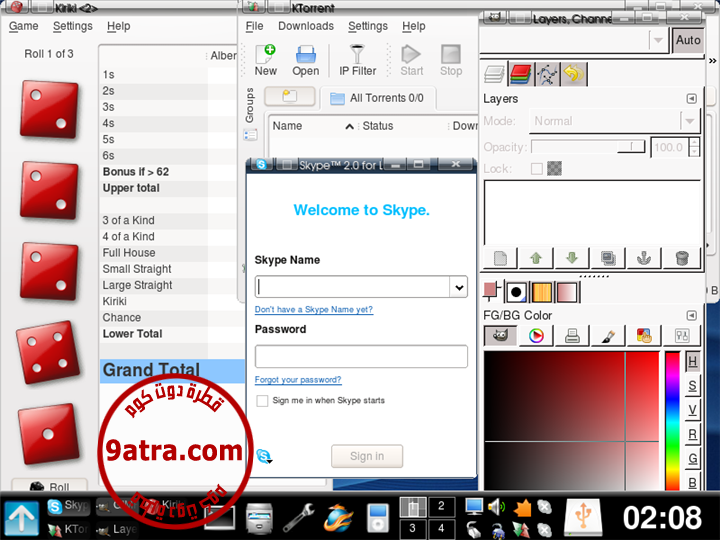Viewport: 720px width, 540px height.
Task: Open the Settings menu in Kiriki
Action: tap(73, 26)
